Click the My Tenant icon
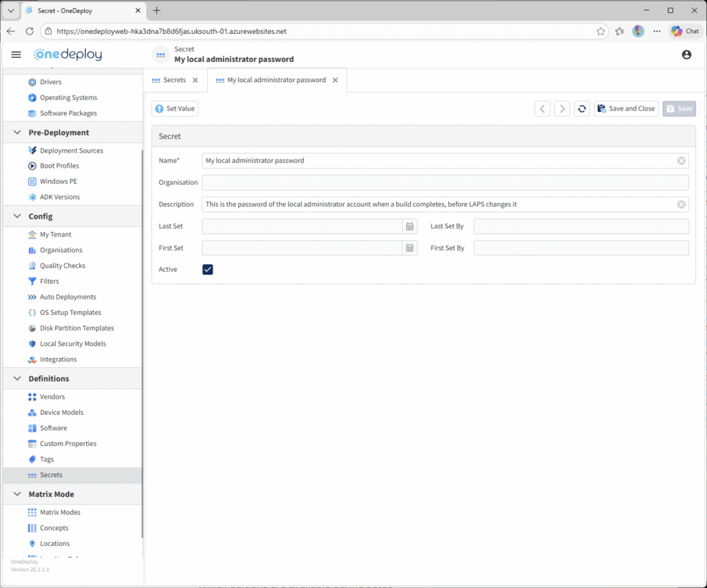Image resolution: width=707 pixels, height=588 pixels. click(x=32, y=234)
